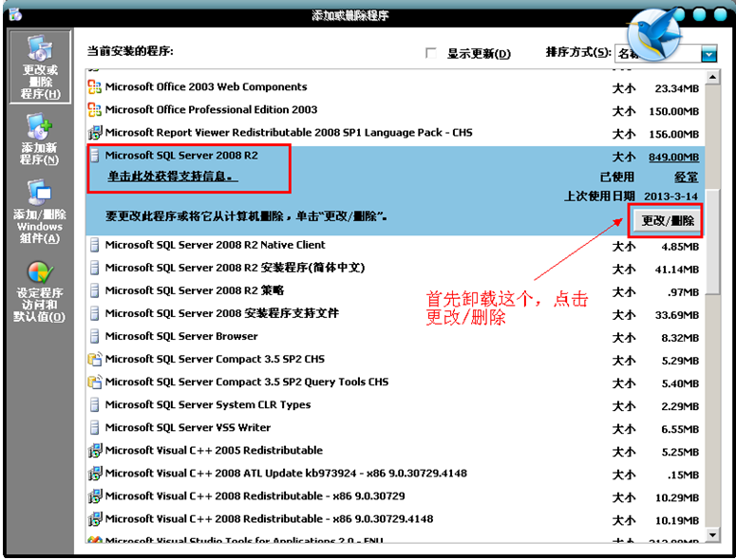Select Microsoft SQL Server 2008 安装程序支持文件
This screenshot has width=736, height=560.
click(x=393, y=313)
